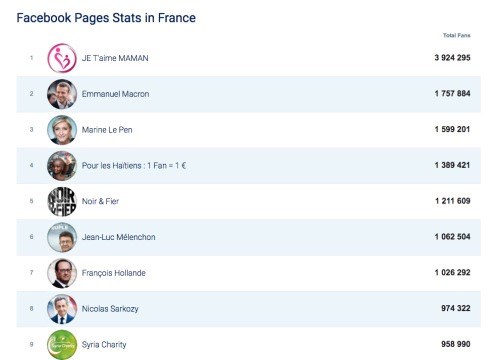Open the Jean-Luc Mélenchon page link

tap(119, 237)
